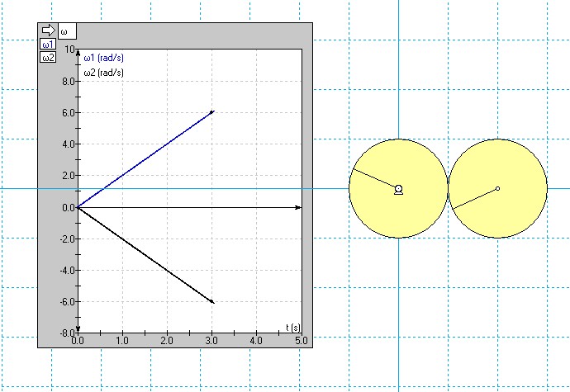Click the ω graph title field
This screenshot has height=392, width=570.
[x=66, y=31]
